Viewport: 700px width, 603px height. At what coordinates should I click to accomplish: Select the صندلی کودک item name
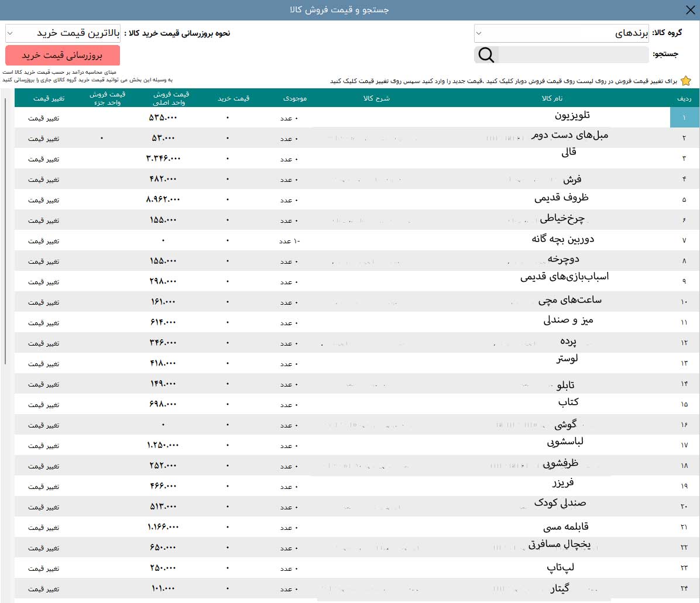pos(560,503)
